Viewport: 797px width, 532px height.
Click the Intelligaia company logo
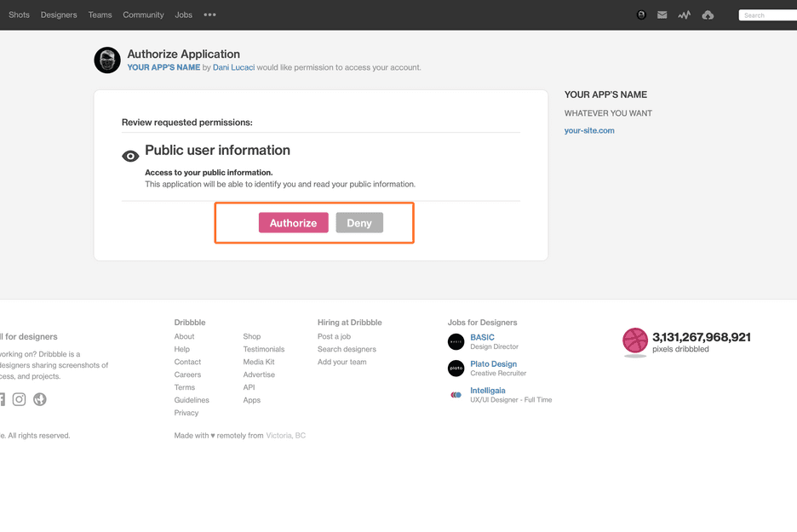coord(456,395)
